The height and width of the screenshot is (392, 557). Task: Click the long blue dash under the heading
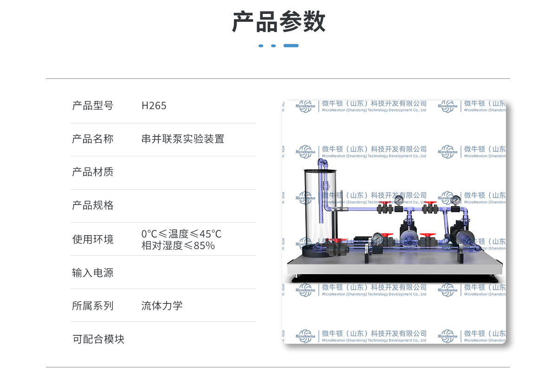coord(291,46)
